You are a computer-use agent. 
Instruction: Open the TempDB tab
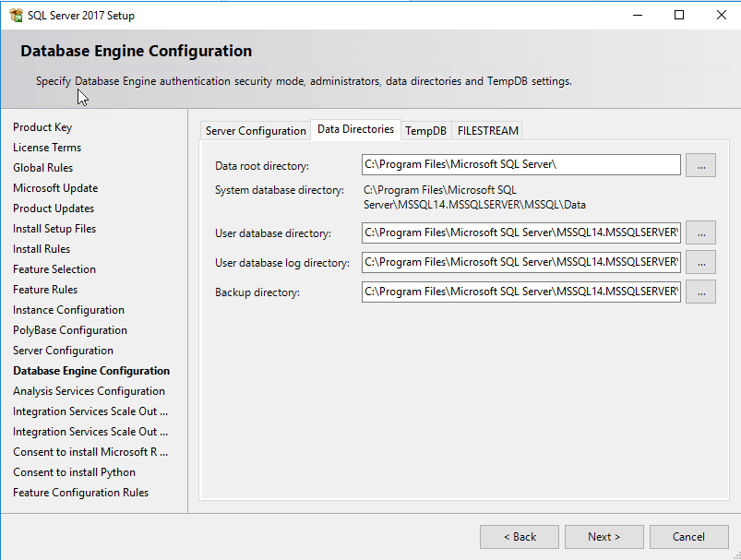point(425,131)
